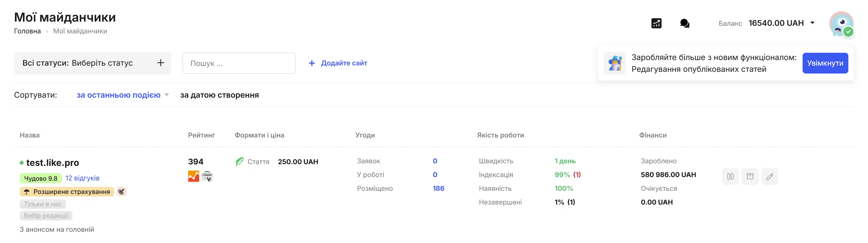Image resolution: width=868 pixels, height=243 pixels.
Task: Open the 12 відгуків reviews link
Action: point(82,178)
